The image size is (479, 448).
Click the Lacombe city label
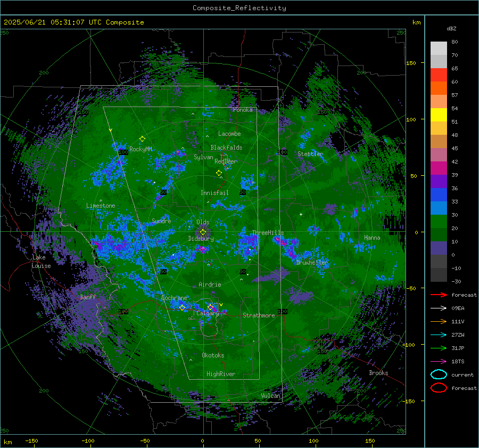click(x=229, y=134)
